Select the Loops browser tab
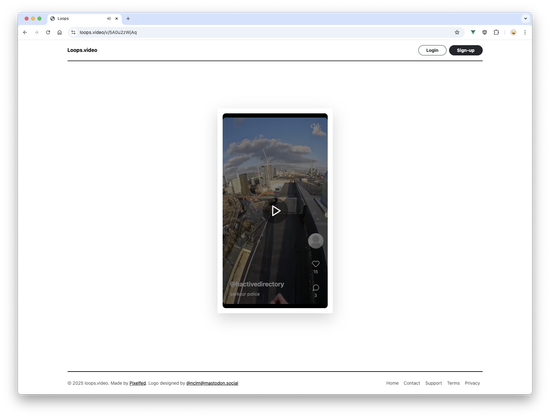The height and width of the screenshot is (418, 550). [84, 19]
